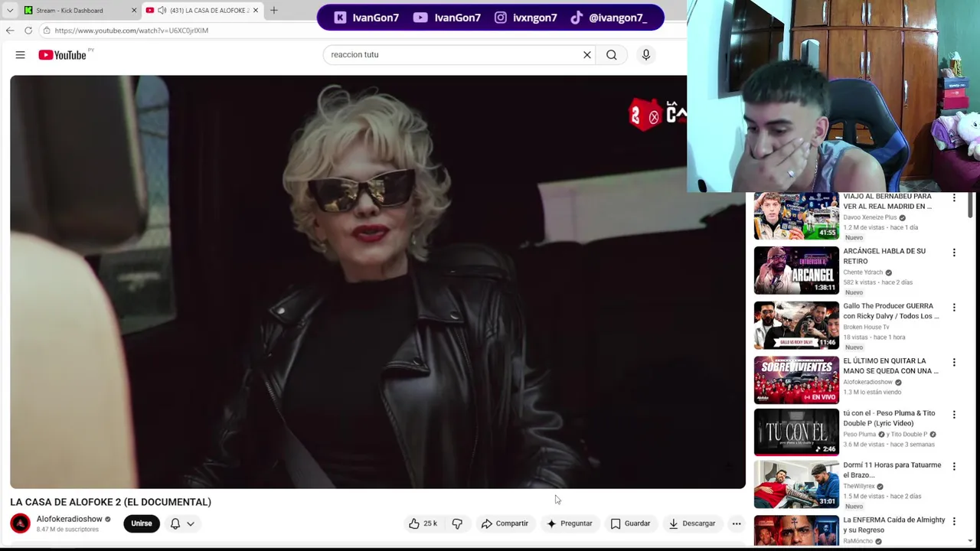Clear the search box with the X icon
This screenshot has height=551, width=980.
pyautogui.click(x=587, y=55)
